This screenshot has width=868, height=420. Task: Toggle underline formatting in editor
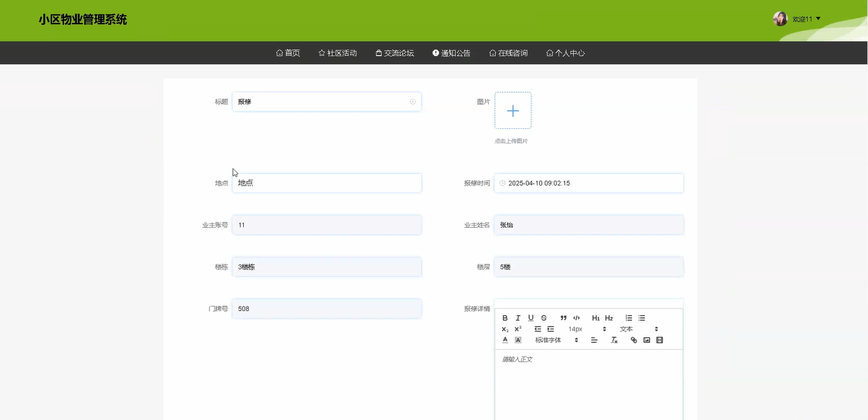pos(531,318)
